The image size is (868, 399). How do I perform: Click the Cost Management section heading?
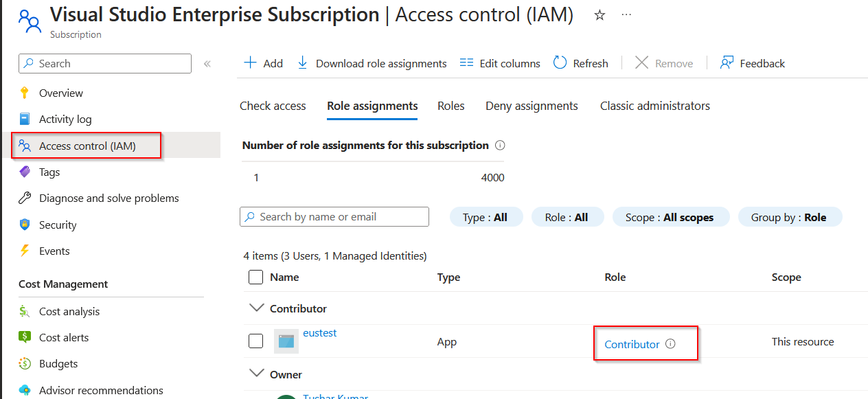point(63,284)
